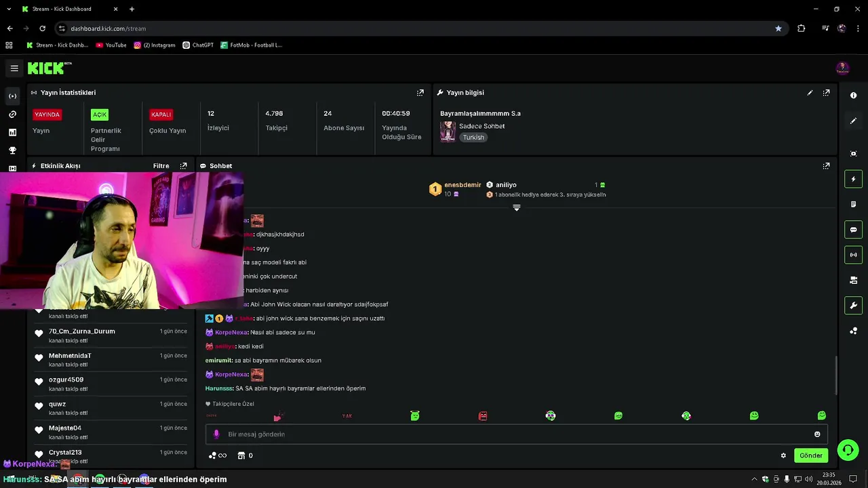Click follower ozgur4509 in activity feed

(66, 380)
